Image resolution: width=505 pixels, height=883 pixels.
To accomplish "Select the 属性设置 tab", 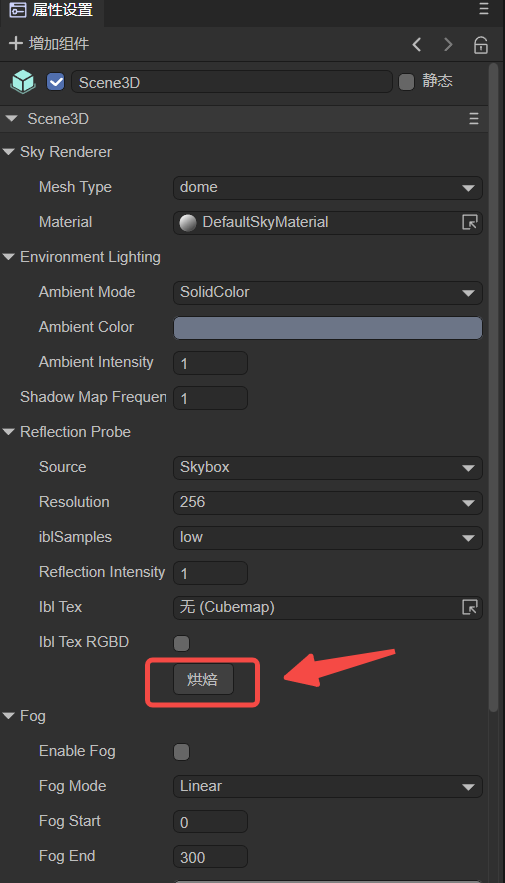I will pyautogui.click(x=52, y=10).
